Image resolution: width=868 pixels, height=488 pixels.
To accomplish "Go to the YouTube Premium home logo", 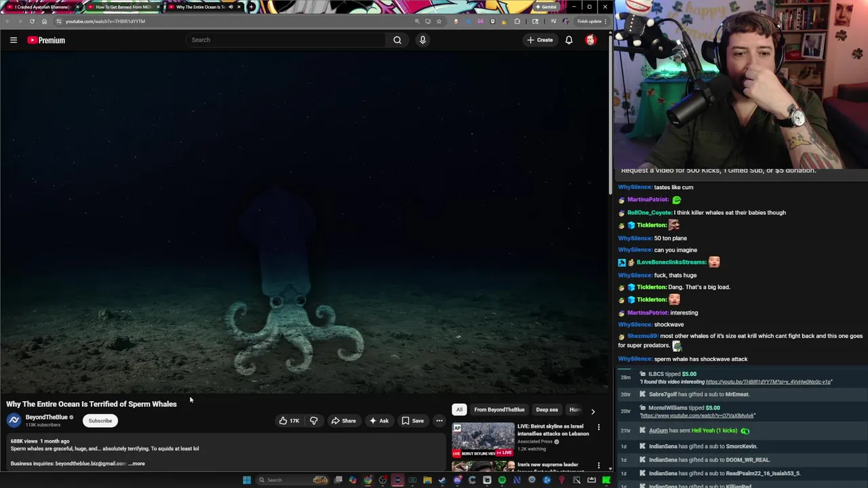I will point(46,40).
